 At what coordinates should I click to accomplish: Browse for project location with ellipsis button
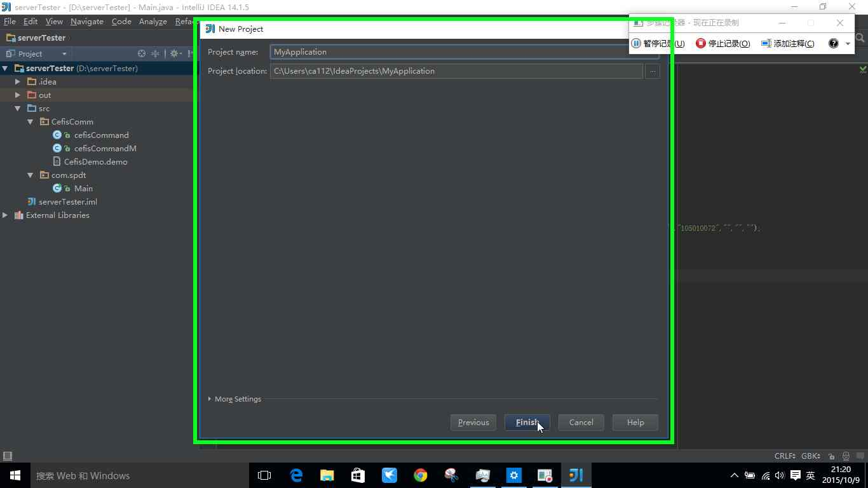point(652,71)
